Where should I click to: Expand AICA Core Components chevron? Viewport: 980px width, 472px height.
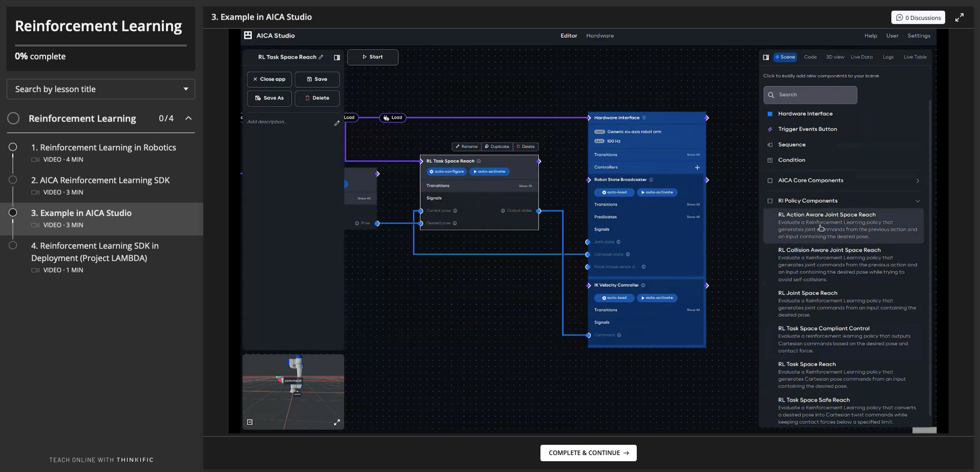[917, 181]
